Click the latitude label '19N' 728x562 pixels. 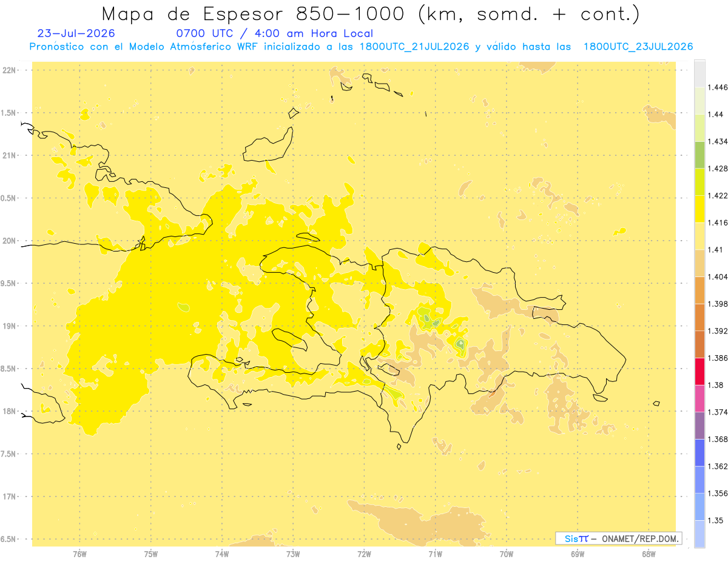pyautogui.click(x=10, y=326)
